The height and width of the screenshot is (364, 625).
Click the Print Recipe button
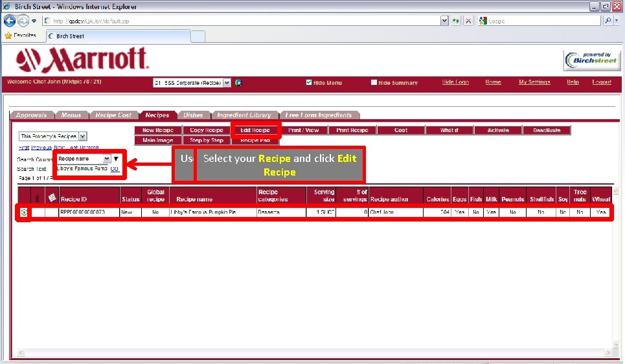[x=352, y=130]
